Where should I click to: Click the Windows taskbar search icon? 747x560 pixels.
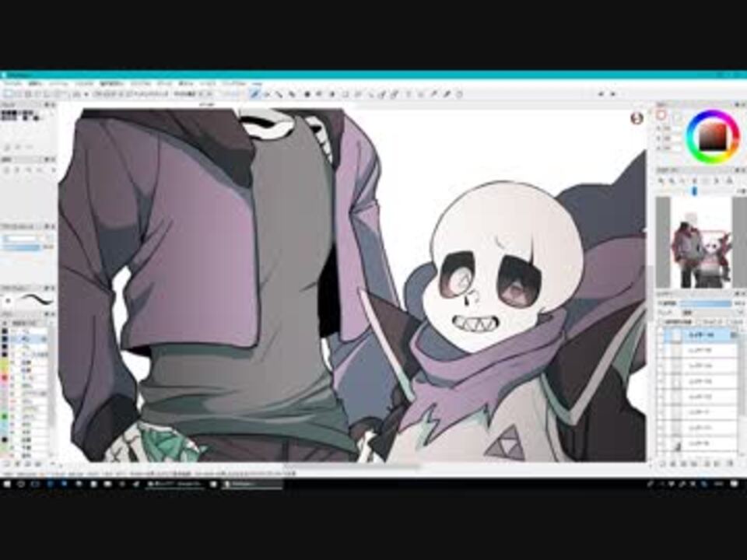(21, 484)
